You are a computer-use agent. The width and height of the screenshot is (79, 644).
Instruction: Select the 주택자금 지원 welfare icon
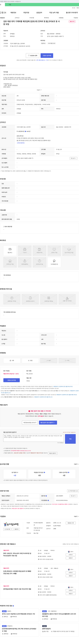[10, 262]
